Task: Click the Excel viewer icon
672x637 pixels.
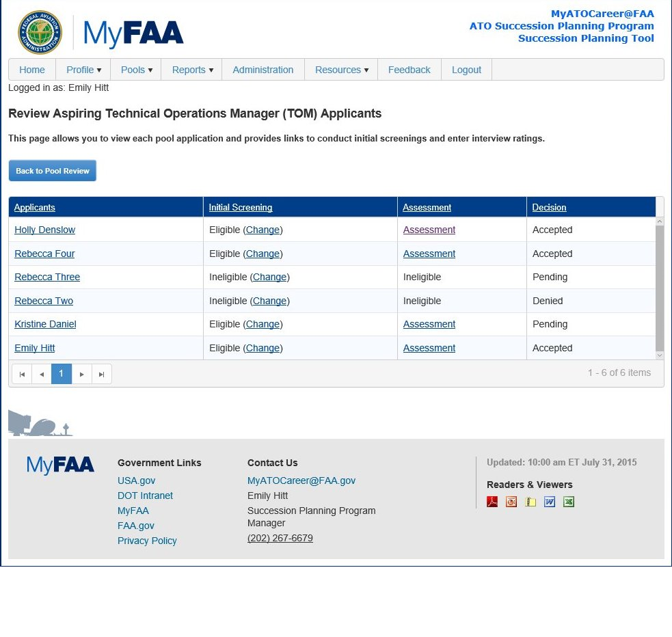Action: [569, 502]
